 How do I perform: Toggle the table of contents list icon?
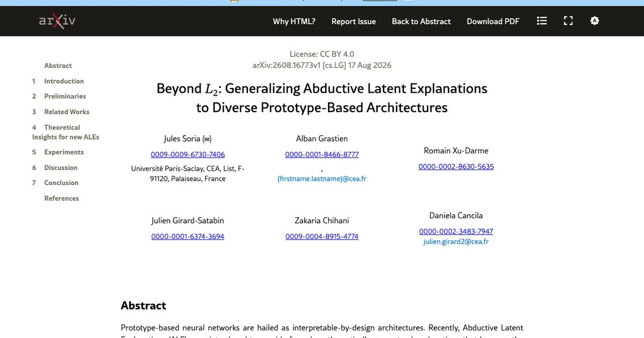pyautogui.click(x=542, y=21)
